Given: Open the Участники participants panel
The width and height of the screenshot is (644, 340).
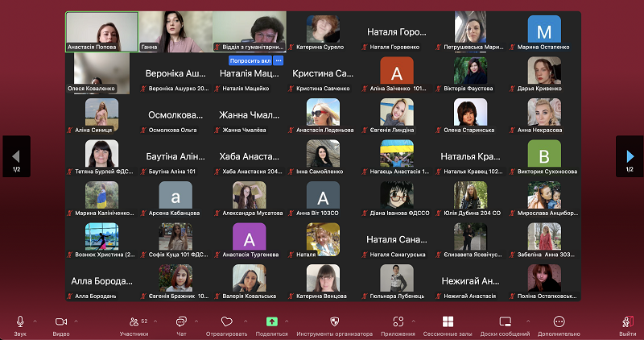Looking at the screenshot, I should [x=133, y=321].
